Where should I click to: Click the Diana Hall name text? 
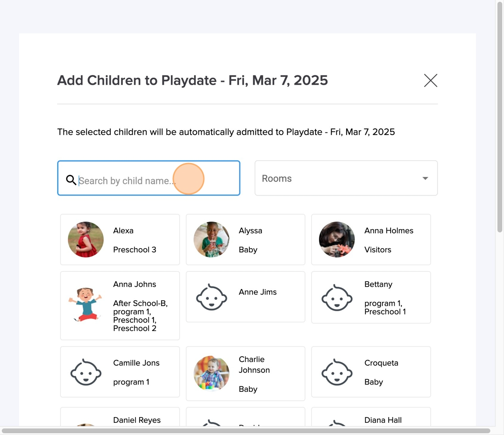(383, 420)
